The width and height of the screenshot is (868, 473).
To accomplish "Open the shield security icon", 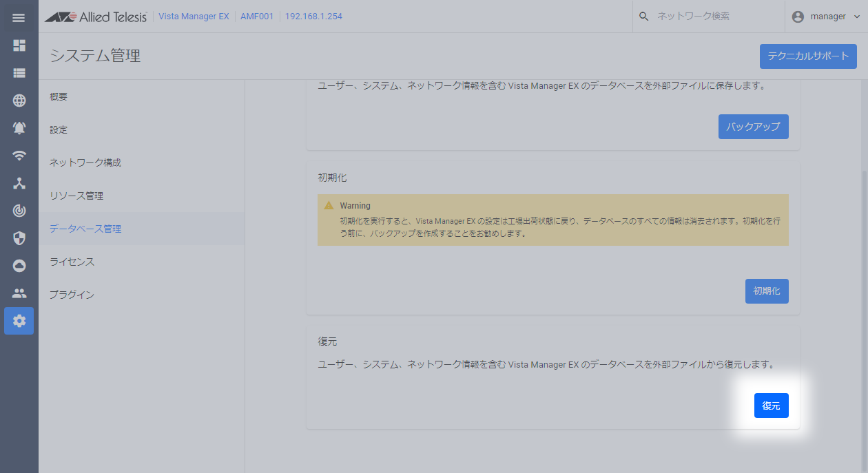I will pyautogui.click(x=19, y=238).
